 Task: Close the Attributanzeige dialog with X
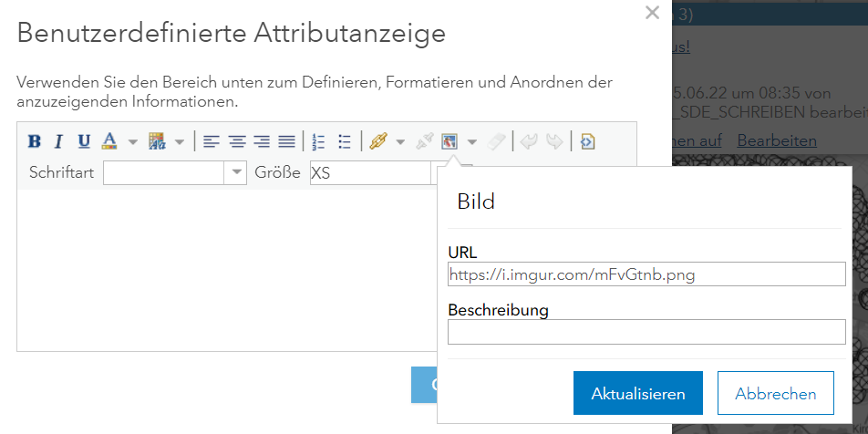click(652, 13)
